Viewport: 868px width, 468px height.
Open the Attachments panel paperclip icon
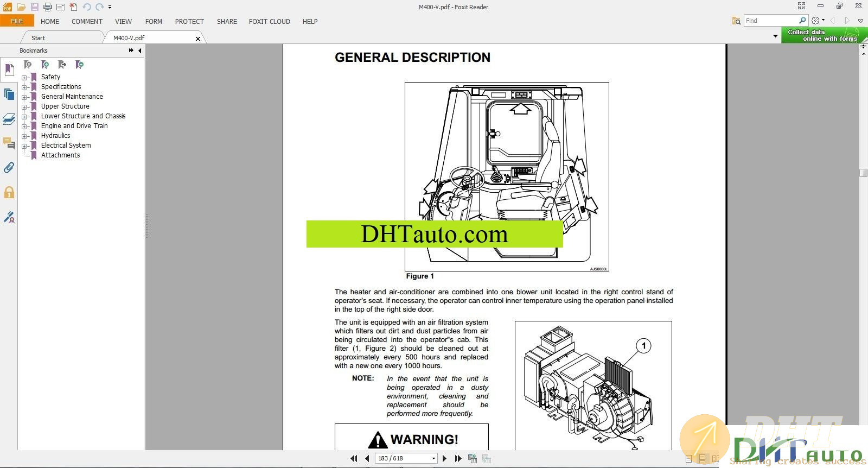[x=9, y=168]
